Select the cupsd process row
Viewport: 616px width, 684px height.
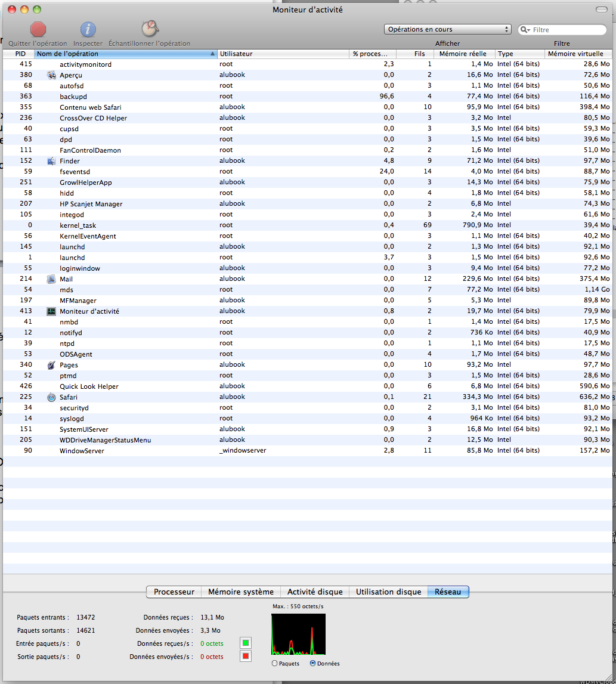coord(308,129)
